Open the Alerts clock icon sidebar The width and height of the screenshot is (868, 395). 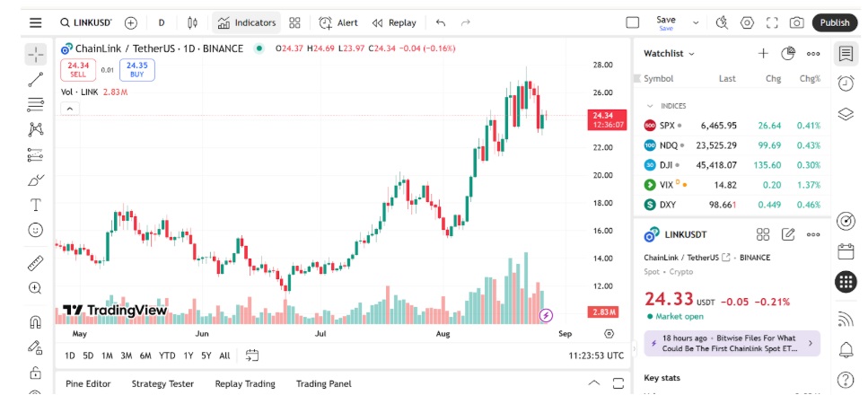coord(846,83)
